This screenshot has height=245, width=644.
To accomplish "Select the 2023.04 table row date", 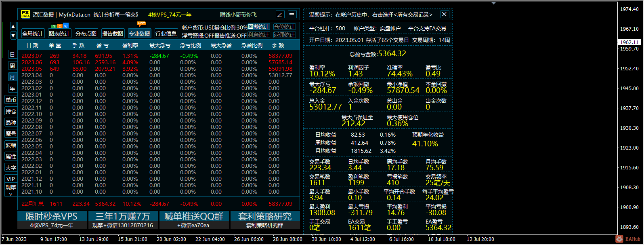I will tap(31, 75).
